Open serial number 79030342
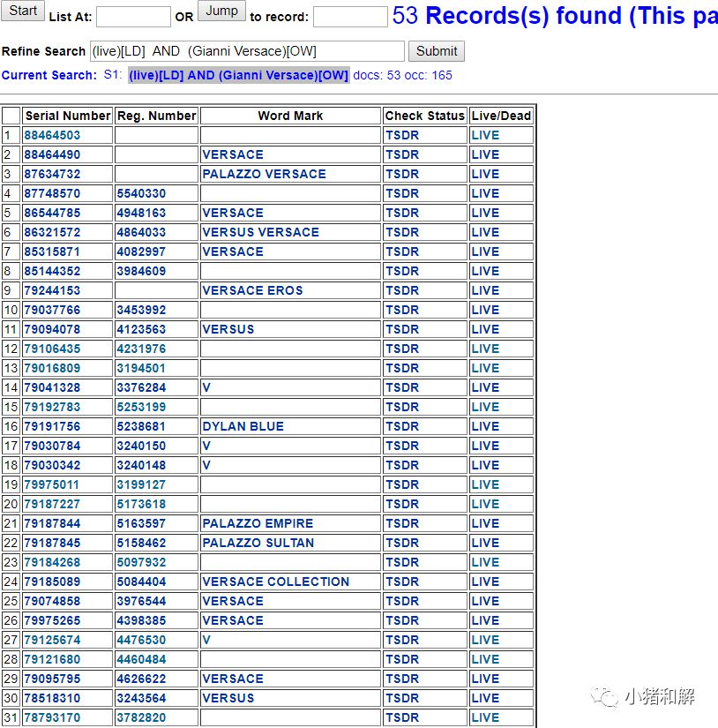Image resolution: width=718 pixels, height=728 pixels. click(52, 465)
